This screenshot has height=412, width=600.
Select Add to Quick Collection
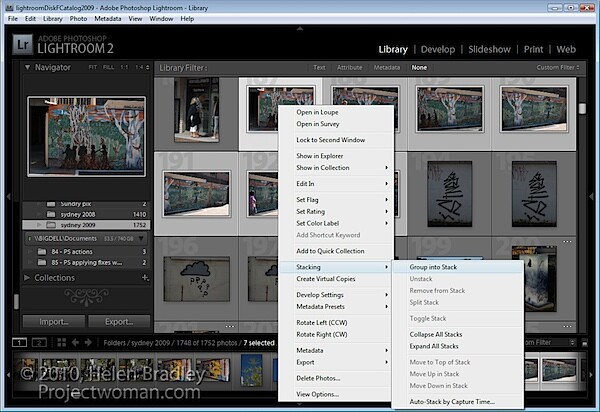337,251
